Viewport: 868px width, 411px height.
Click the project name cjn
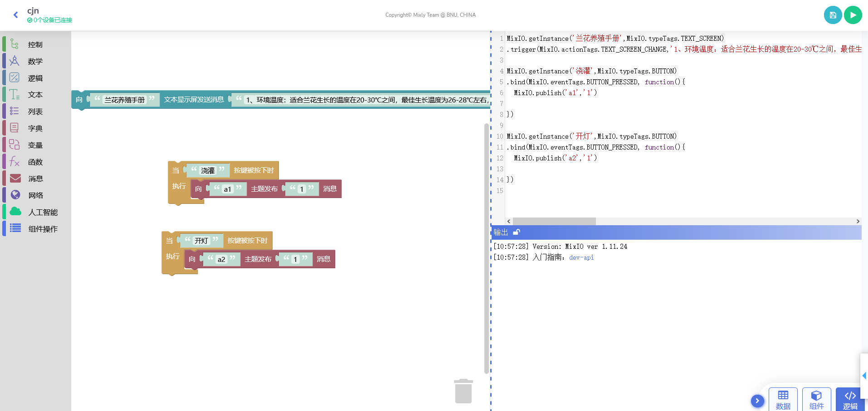pyautogui.click(x=33, y=10)
